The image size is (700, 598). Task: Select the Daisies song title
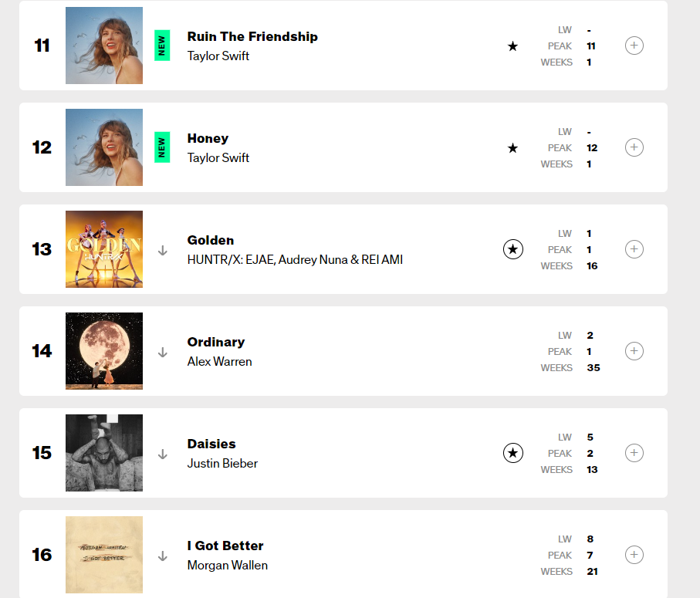pyautogui.click(x=211, y=444)
